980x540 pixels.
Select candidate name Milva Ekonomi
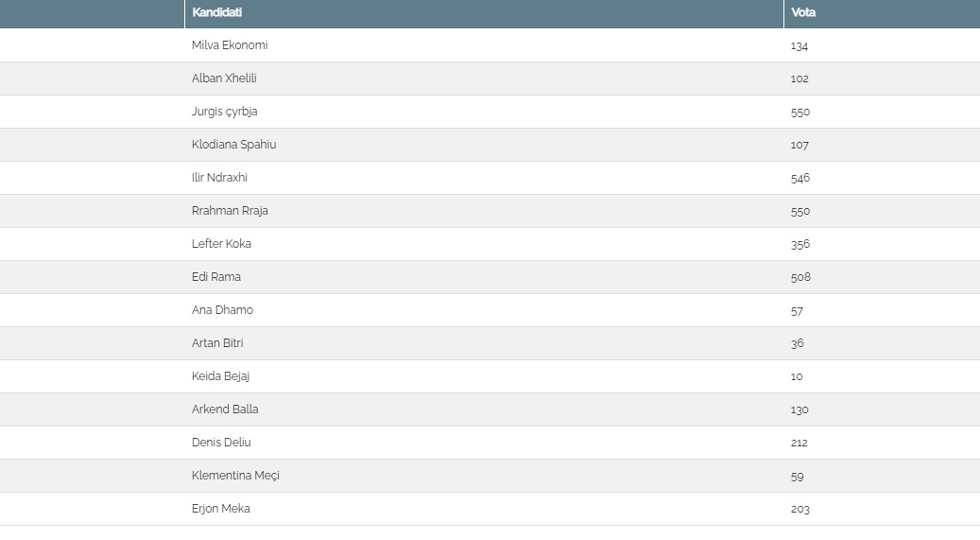[230, 45]
